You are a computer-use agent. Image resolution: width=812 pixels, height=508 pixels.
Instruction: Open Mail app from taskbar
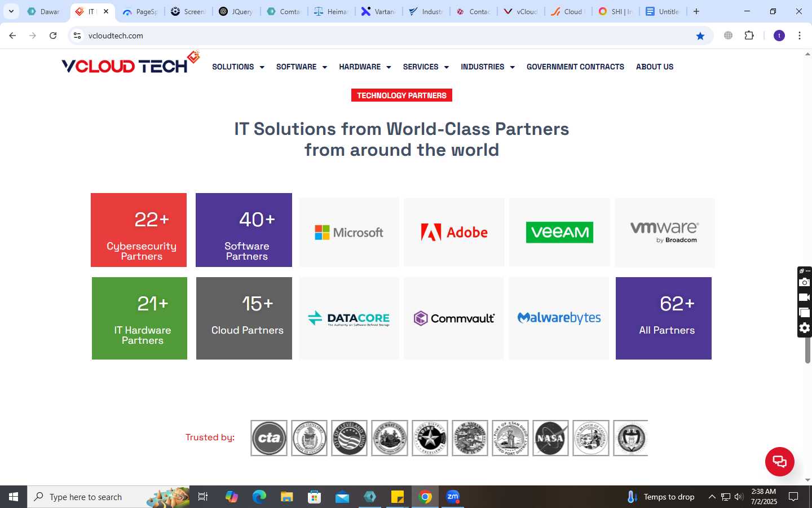342,497
